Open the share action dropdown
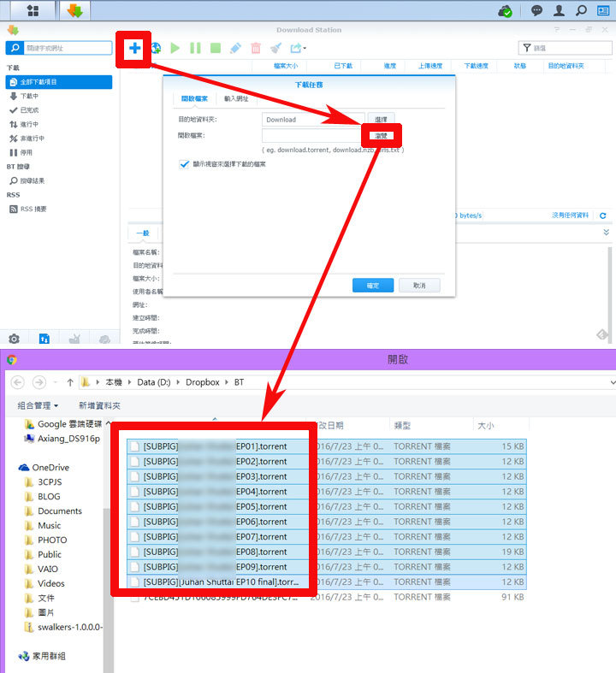This screenshot has width=616, height=673. point(298,48)
